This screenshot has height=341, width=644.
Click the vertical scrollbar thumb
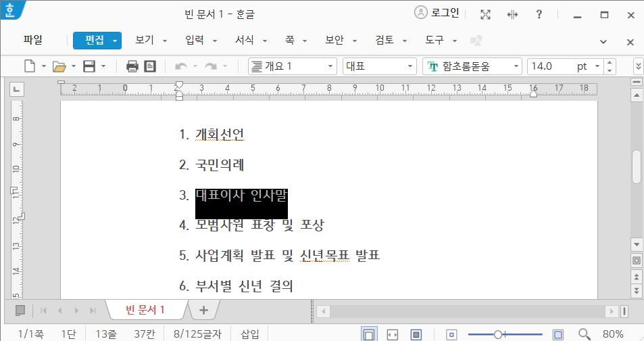(x=637, y=167)
